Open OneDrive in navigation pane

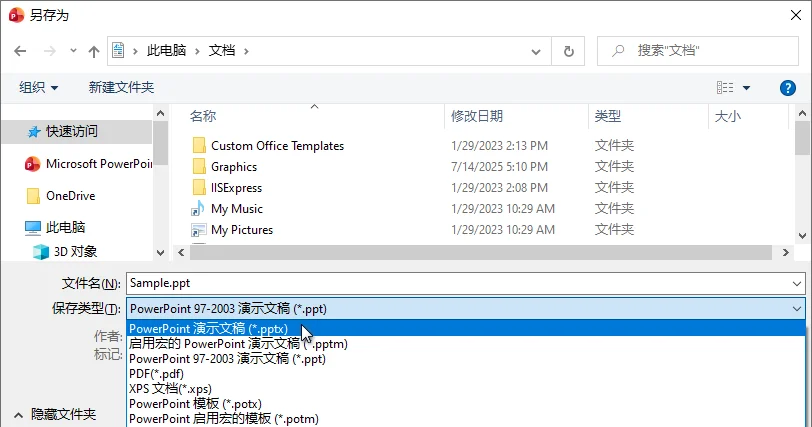click(70, 196)
